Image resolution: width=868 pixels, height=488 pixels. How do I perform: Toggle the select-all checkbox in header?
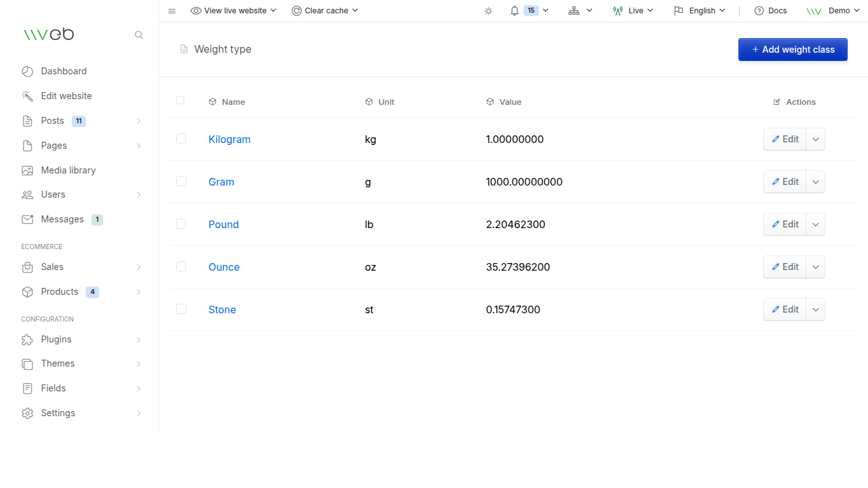[x=180, y=100]
